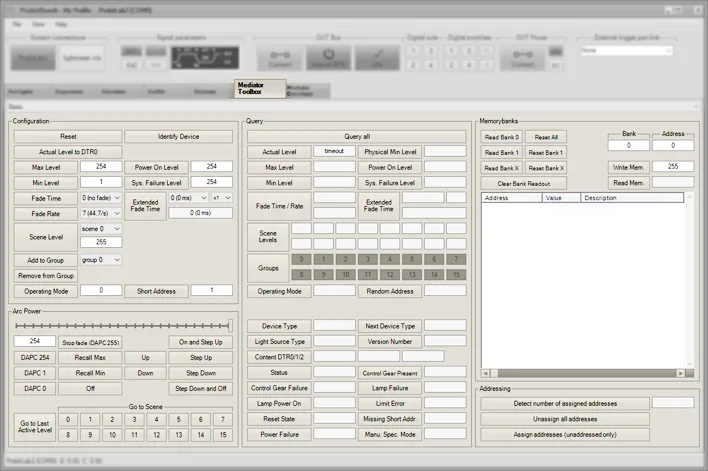Click the DUT Power Connect icon button
Screen dimensions: 708x471
coord(522,58)
